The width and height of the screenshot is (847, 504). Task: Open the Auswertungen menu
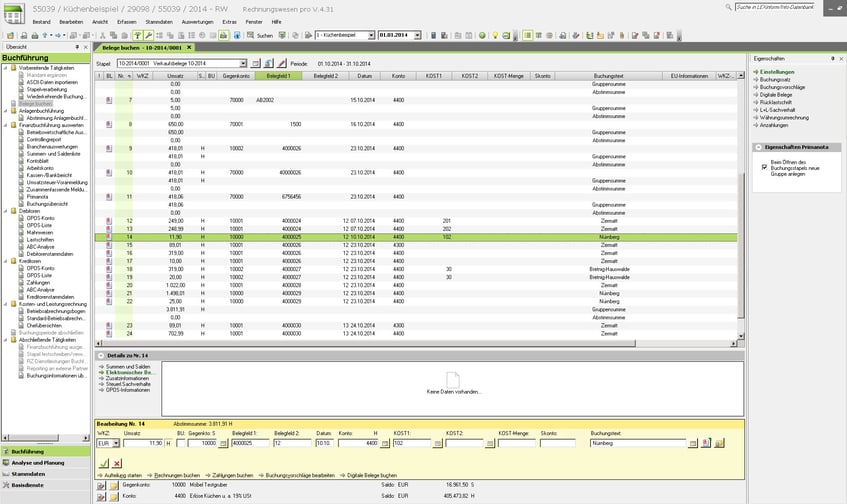198,22
